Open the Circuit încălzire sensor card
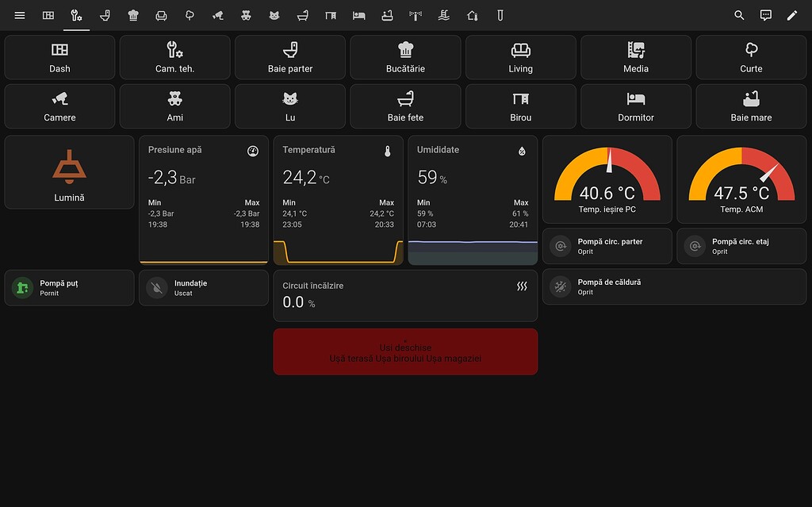Image resolution: width=812 pixels, height=507 pixels. (405, 295)
